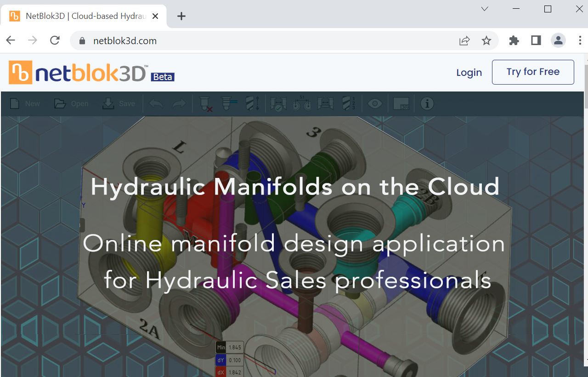Select the port spacing dimension tool labeled 51
Screen dimensions: 588x377
click(x=302, y=103)
